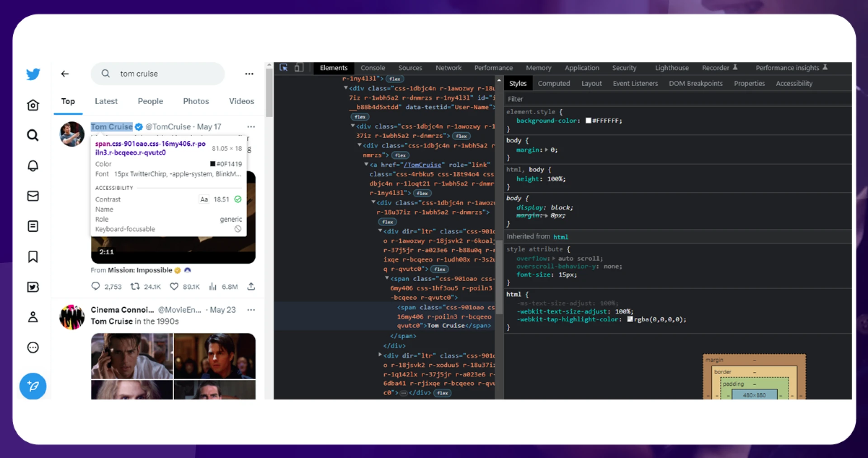868x458 pixels.
Task: Open DevTools Sources tab
Action: tap(410, 68)
